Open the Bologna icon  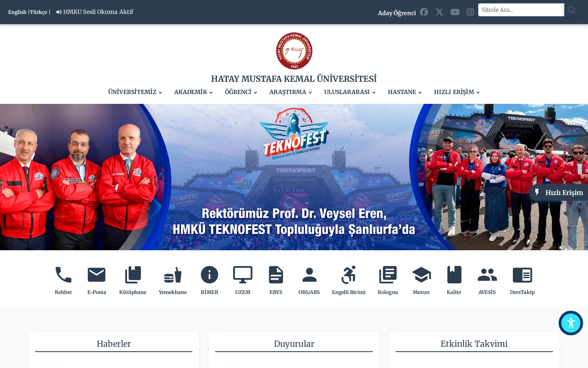(x=388, y=275)
